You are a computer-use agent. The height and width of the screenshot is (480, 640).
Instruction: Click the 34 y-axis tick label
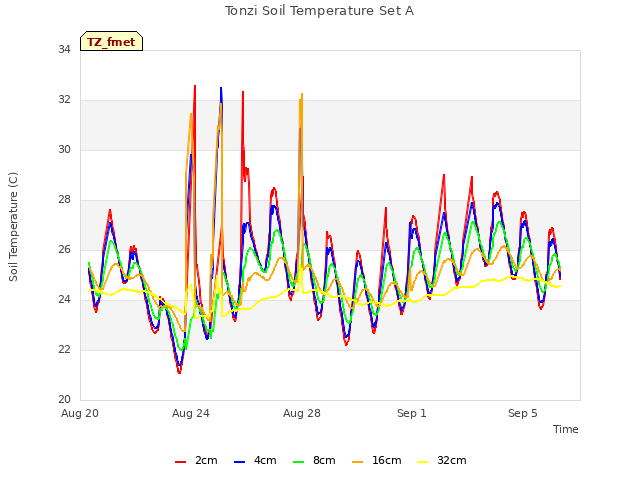64,50
